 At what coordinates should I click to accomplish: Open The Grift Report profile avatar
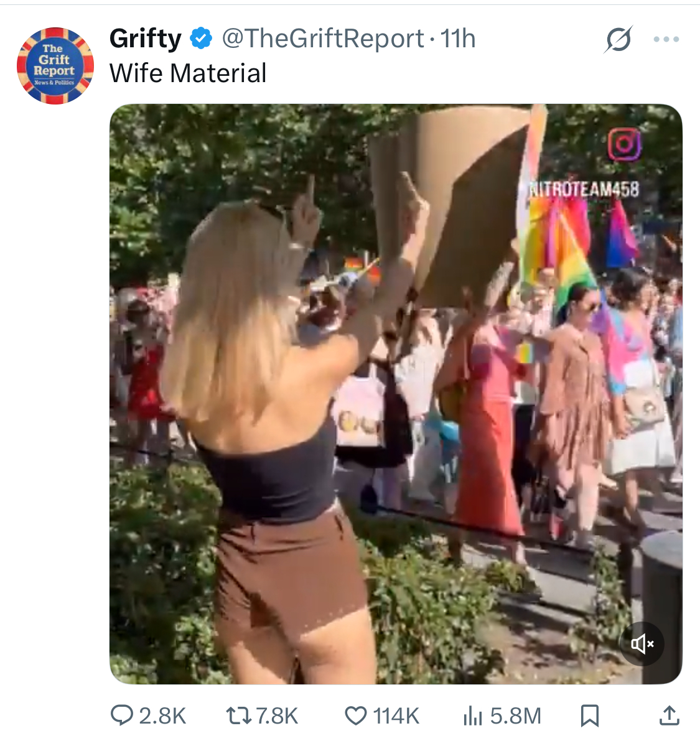coord(55,66)
